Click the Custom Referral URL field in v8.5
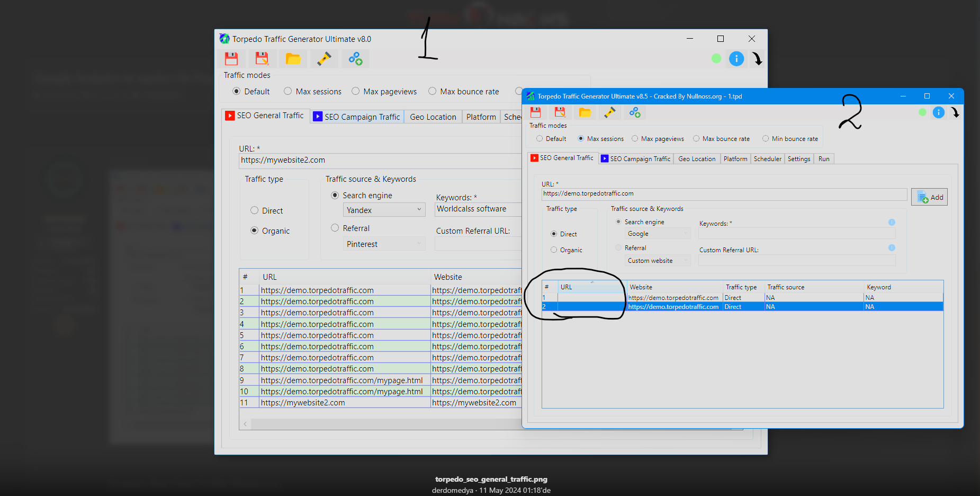 click(x=797, y=260)
